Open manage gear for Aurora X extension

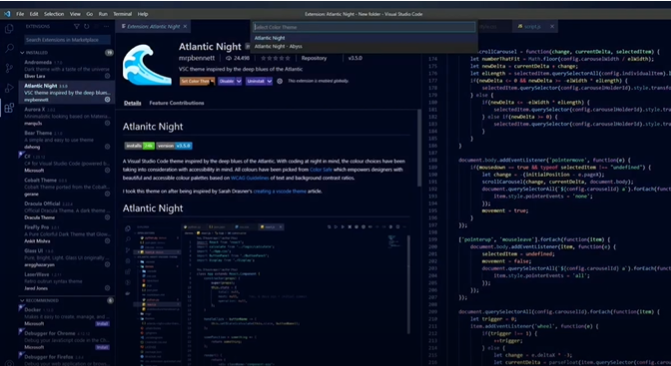(x=107, y=123)
